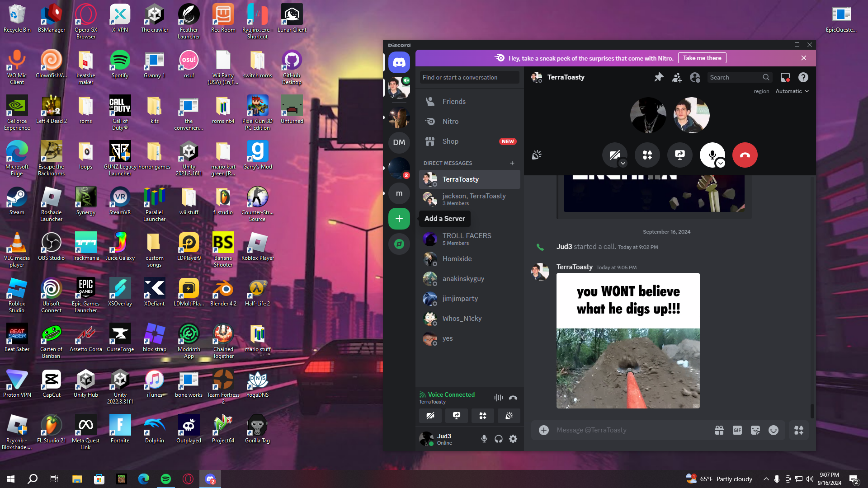Share screen button in voice panel
Viewport: 868px width, 488px height.
[x=457, y=416]
